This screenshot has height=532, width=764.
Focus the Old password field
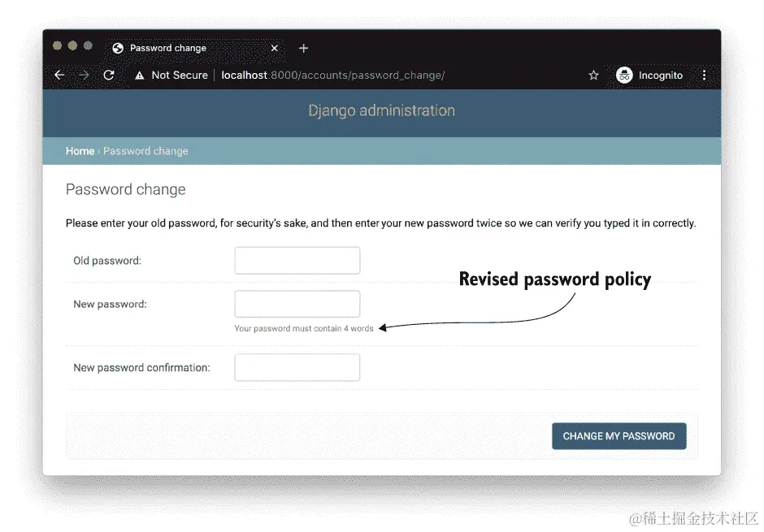(x=297, y=261)
